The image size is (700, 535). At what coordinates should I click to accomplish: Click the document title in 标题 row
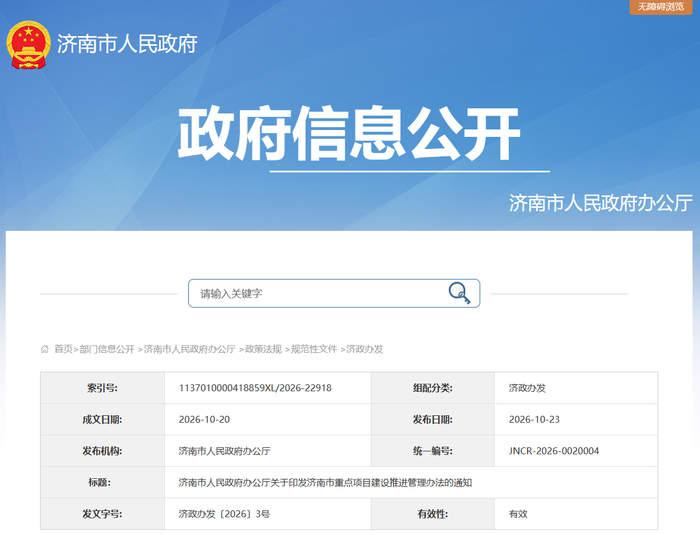coord(325,482)
